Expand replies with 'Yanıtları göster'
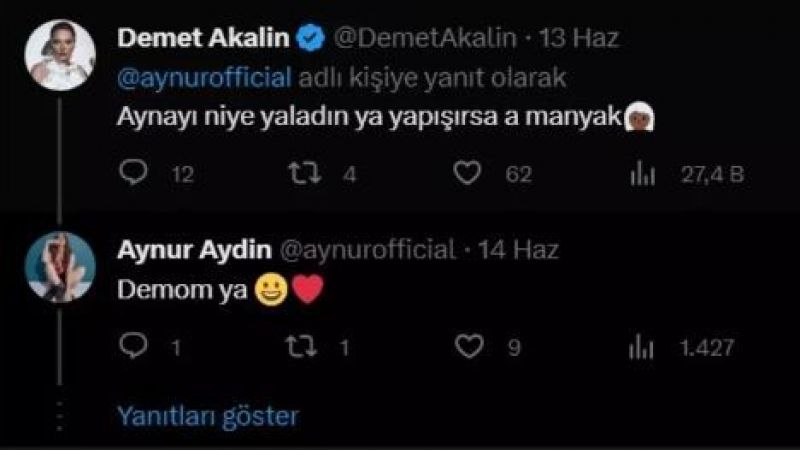The image size is (800, 450). [208, 413]
